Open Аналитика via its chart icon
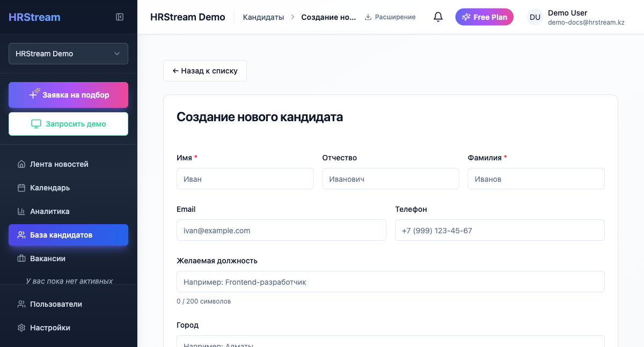Image resolution: width=644 pixels, height=347 pixels. (20, 211)
